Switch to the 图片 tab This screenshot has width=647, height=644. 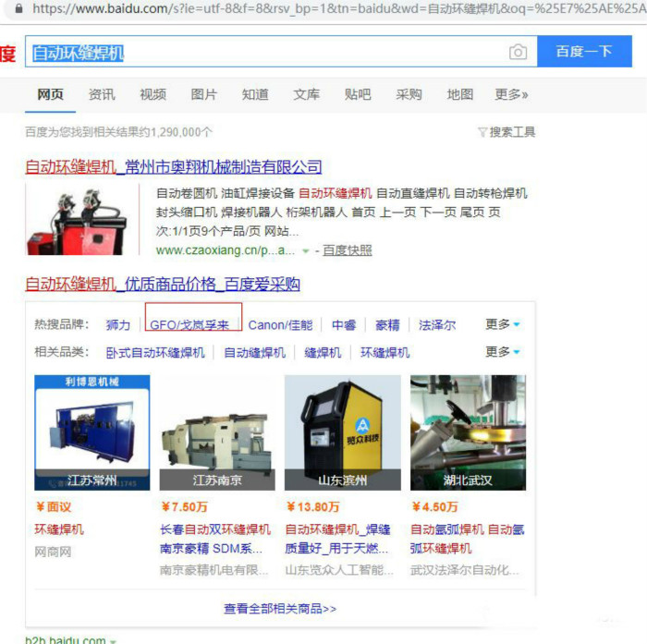pyautogui.click(x=204, y=94)
